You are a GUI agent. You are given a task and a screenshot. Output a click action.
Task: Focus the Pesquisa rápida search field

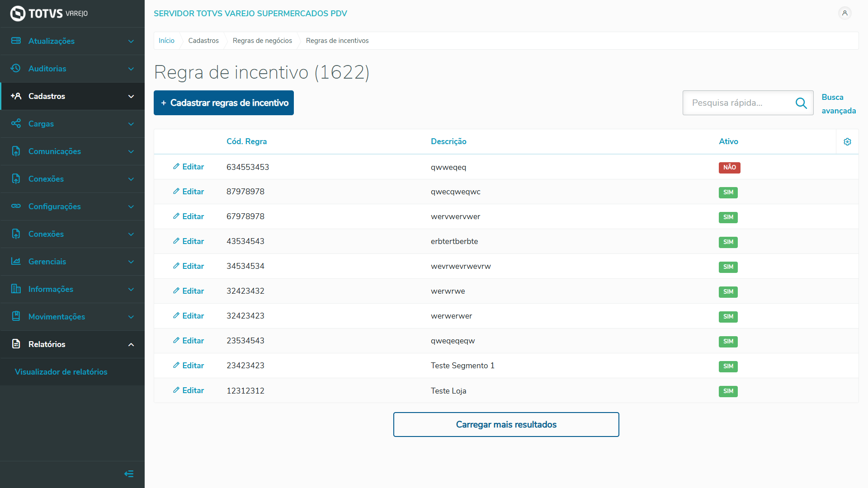739,103
